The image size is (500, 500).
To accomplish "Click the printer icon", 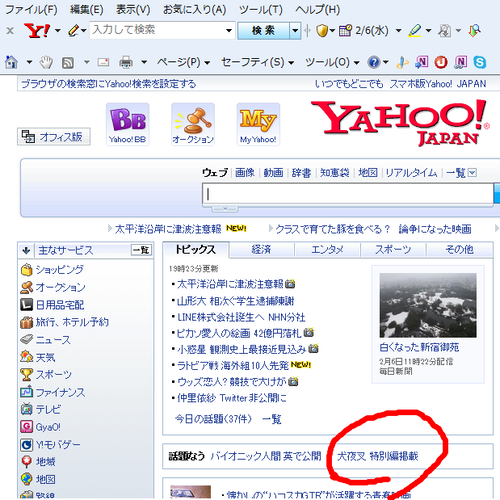I will click(126, 62).
